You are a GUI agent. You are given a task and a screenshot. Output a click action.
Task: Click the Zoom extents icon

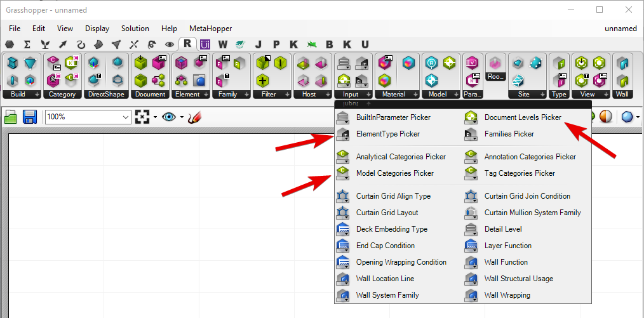(x=143, y=117)
